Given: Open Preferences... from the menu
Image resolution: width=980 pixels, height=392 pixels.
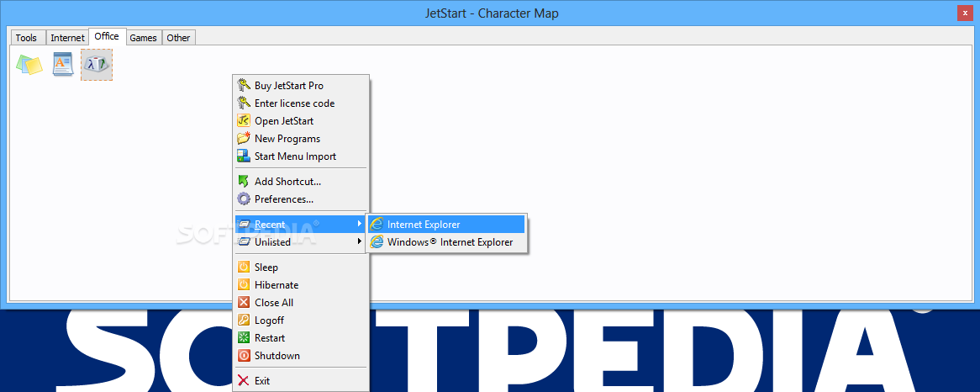Looking at the screenshot, I should (301, 199).
